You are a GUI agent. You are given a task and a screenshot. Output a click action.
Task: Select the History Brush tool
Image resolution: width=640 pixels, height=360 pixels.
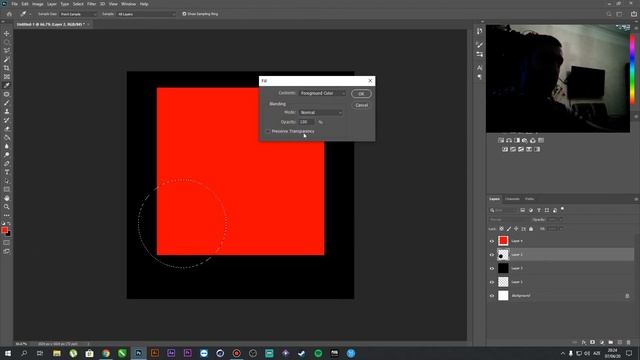(x=7, y=120)
